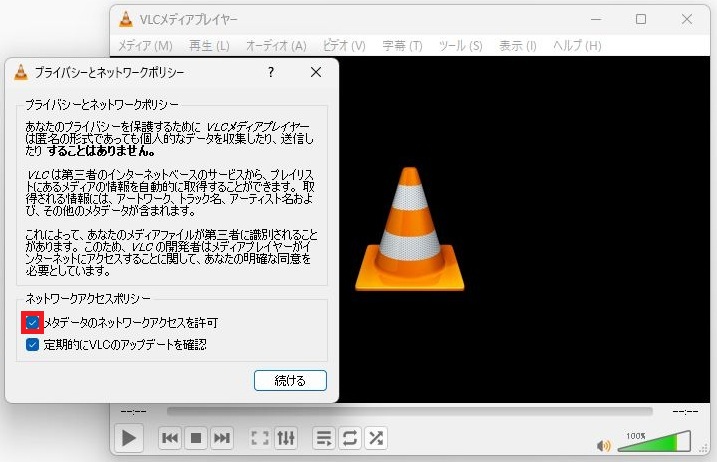717x462 pixels.
Task: Click the volume slider bar
Action: click(x=654, y=442)
